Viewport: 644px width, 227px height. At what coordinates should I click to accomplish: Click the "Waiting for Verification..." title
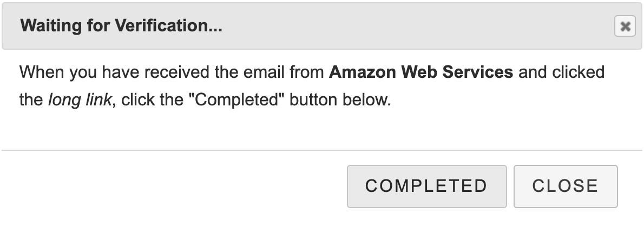(121, 26)
